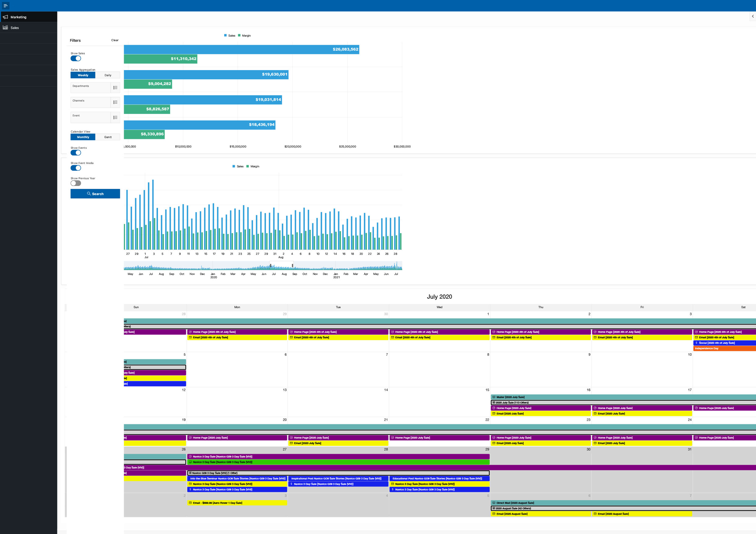Enable the Show Previous Year switch

click(x=76, y=183)
